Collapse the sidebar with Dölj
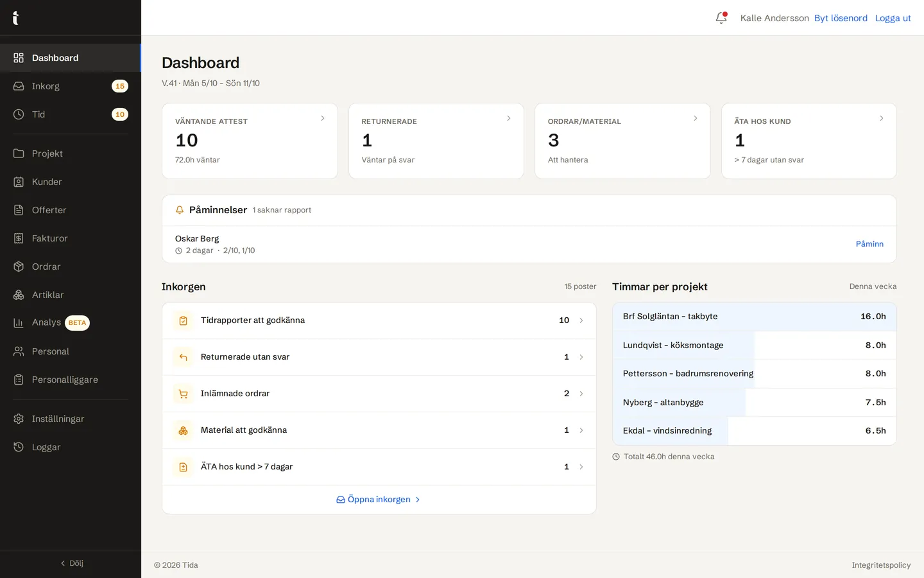Viewport: 924px width, 578px height. tap(71, 563)
